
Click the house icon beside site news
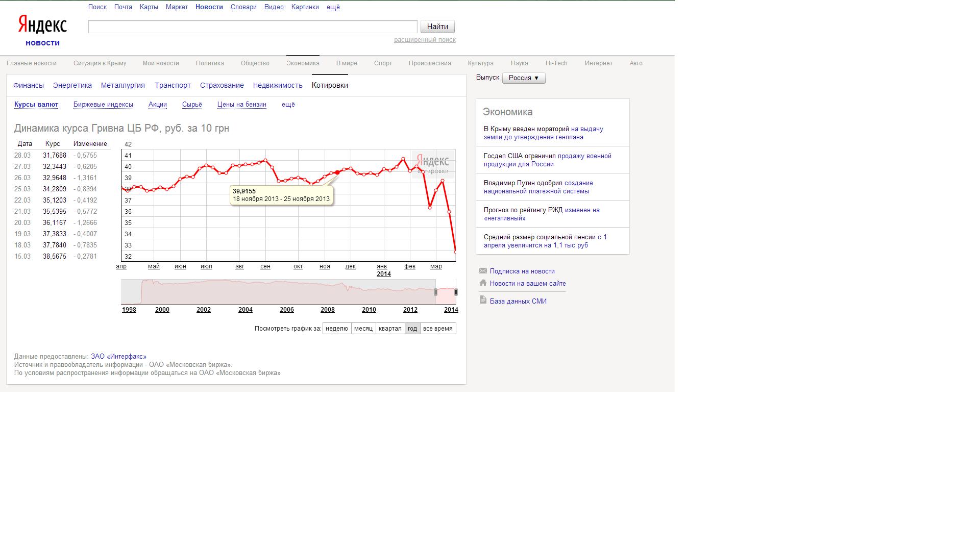pyautogui.click(x=483, y=283)
